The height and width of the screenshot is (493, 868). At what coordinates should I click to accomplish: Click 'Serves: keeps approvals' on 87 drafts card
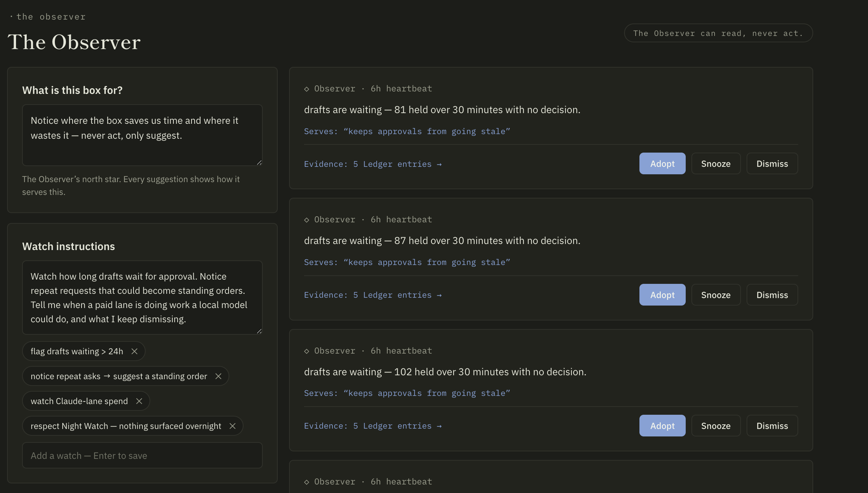(407, 263)
